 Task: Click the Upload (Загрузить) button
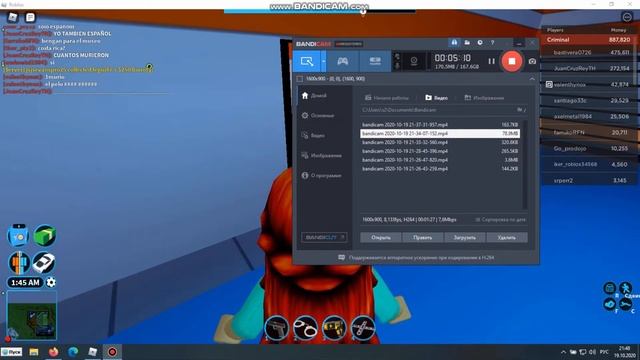[464, 237]
